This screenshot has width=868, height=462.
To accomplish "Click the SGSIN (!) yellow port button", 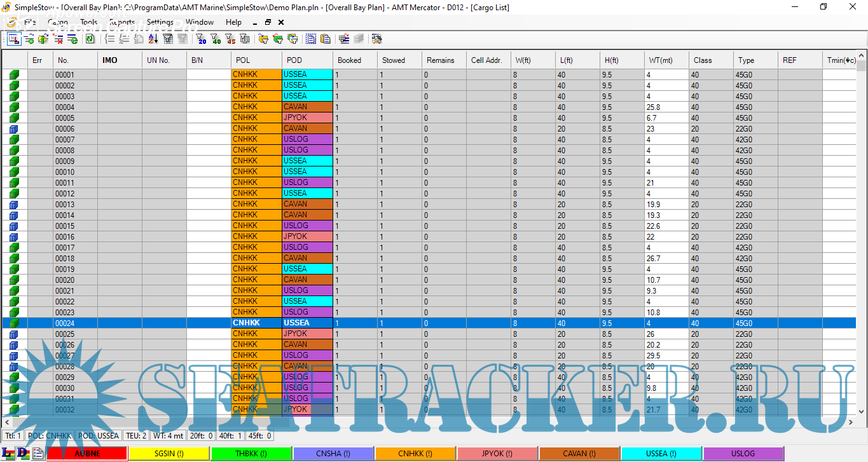I will pos(169,454).
